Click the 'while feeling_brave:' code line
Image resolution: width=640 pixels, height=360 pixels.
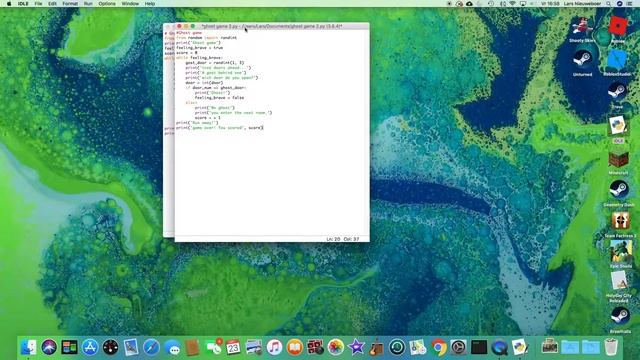200,58
